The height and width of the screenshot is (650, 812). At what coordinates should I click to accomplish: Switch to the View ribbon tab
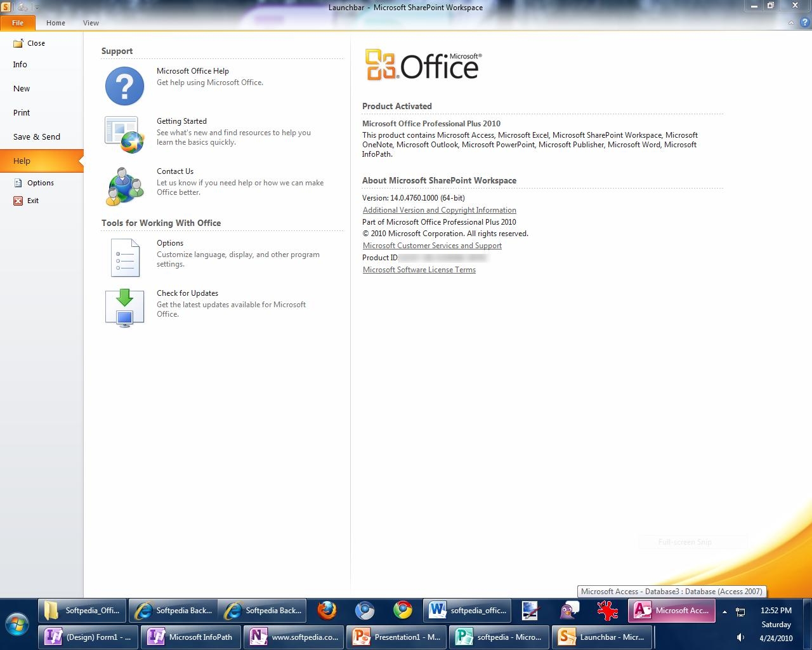point(91,23)
